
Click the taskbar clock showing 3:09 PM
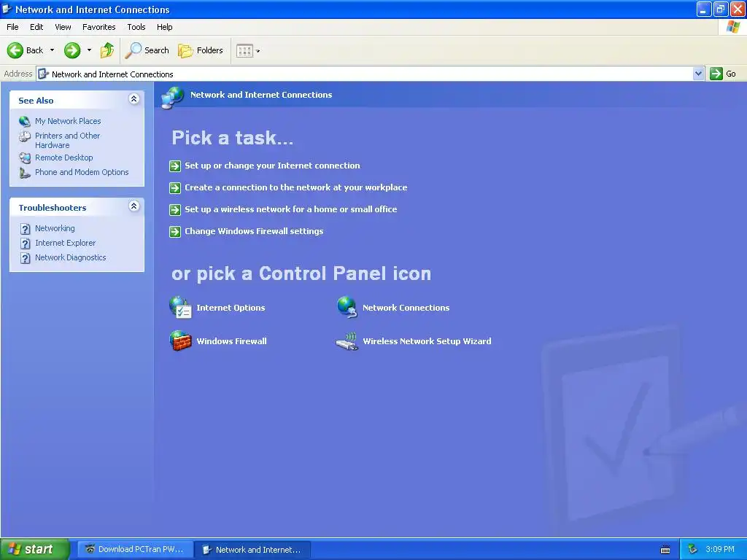[x=720, y=549]
